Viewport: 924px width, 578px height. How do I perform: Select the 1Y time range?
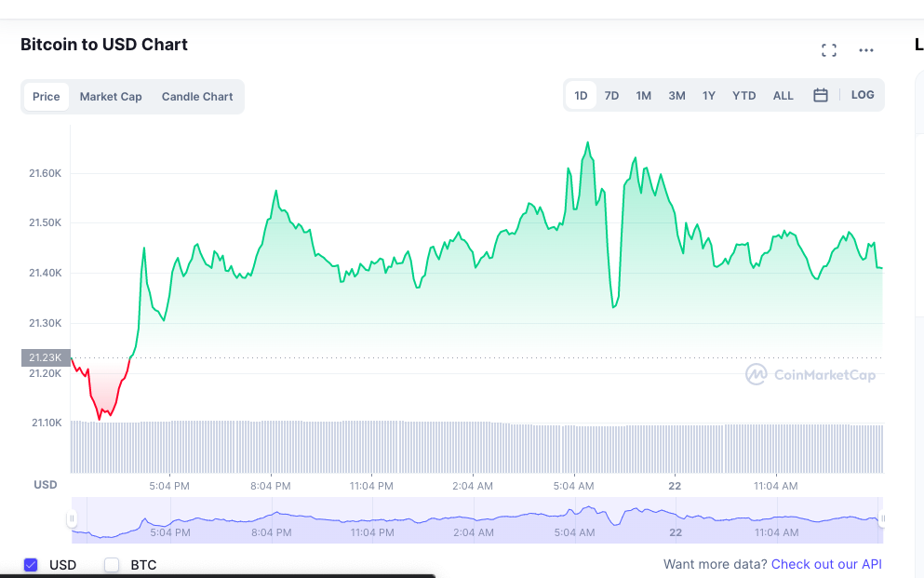[709, 96]
